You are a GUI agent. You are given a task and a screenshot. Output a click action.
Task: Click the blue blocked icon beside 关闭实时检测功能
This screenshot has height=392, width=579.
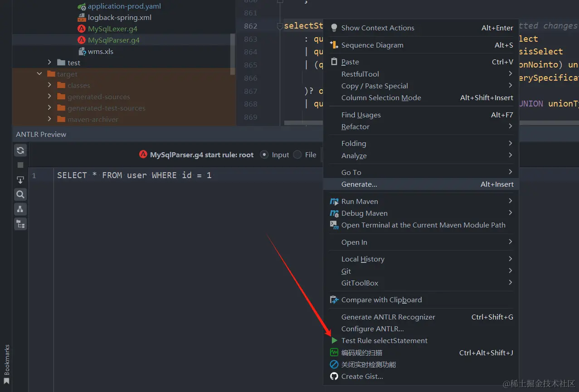pos(334,364)
